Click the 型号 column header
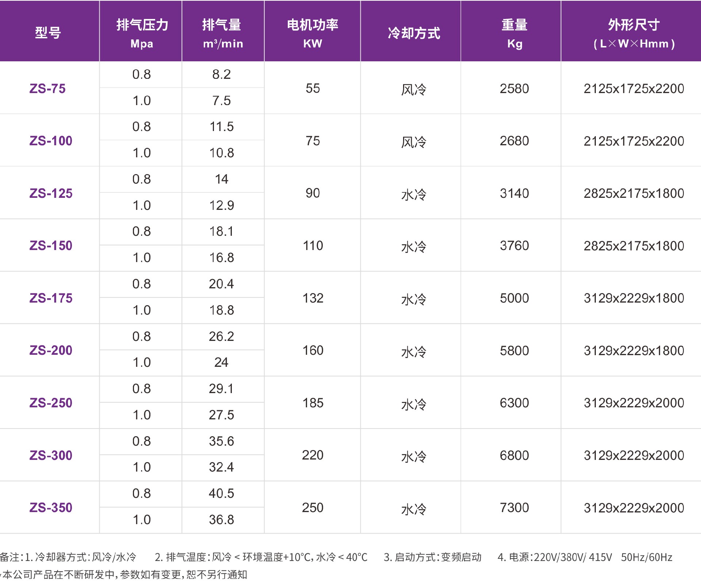This screenshot has height=588, width=701. 48,33
